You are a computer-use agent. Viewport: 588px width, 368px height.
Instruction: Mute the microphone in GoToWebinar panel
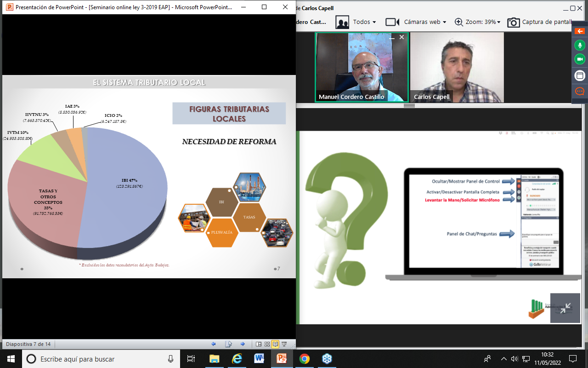[580, 45]
